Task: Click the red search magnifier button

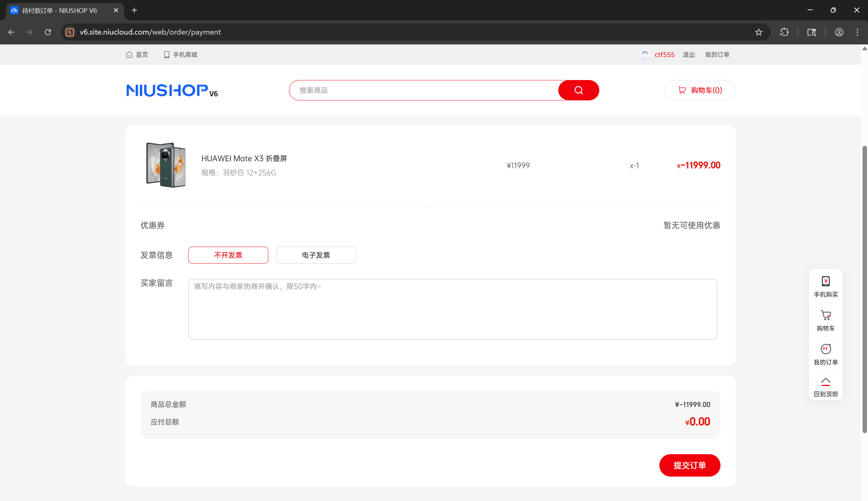Action: click(x=578, y=90)
